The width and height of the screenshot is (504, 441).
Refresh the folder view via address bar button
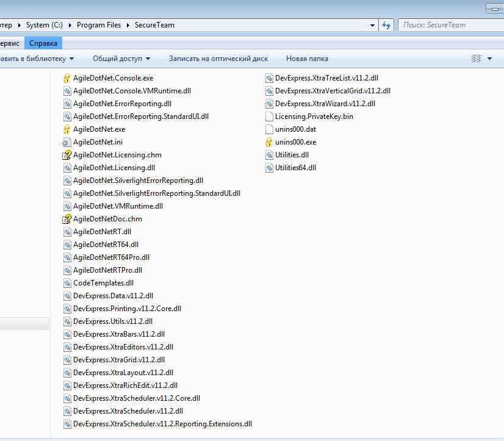386,25
